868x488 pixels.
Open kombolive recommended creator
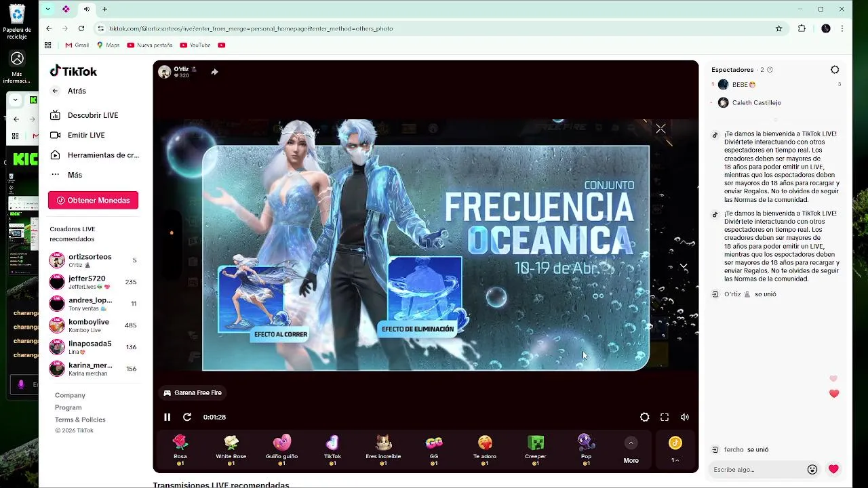click(x=94, y=325)
